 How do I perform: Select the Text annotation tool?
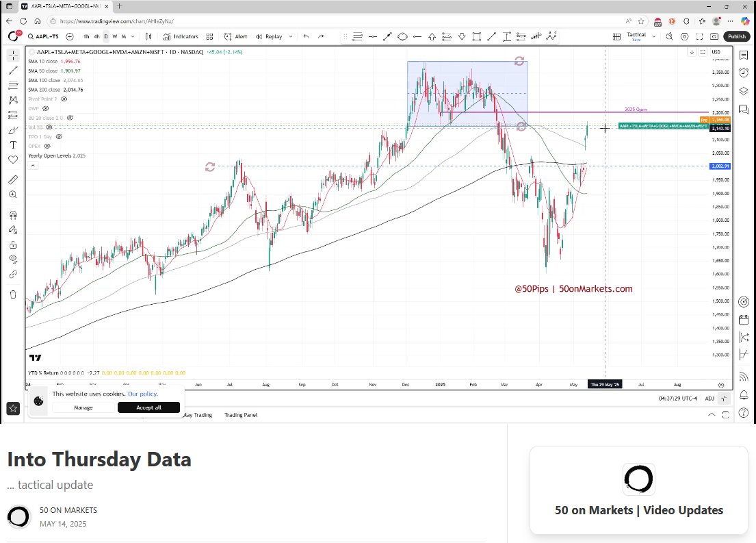13,144
